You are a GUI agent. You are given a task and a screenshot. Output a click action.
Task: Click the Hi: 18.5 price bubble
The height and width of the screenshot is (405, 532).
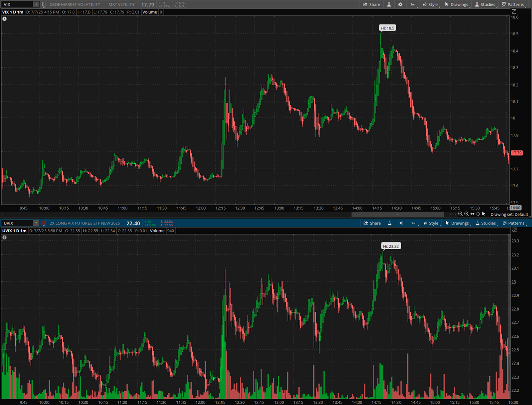(387, 28)
